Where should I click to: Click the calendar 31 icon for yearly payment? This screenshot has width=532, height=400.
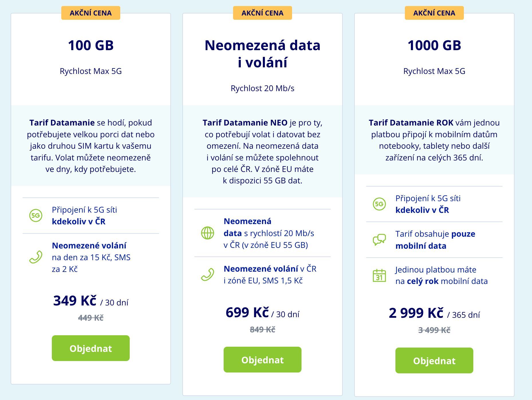point(379,275)
